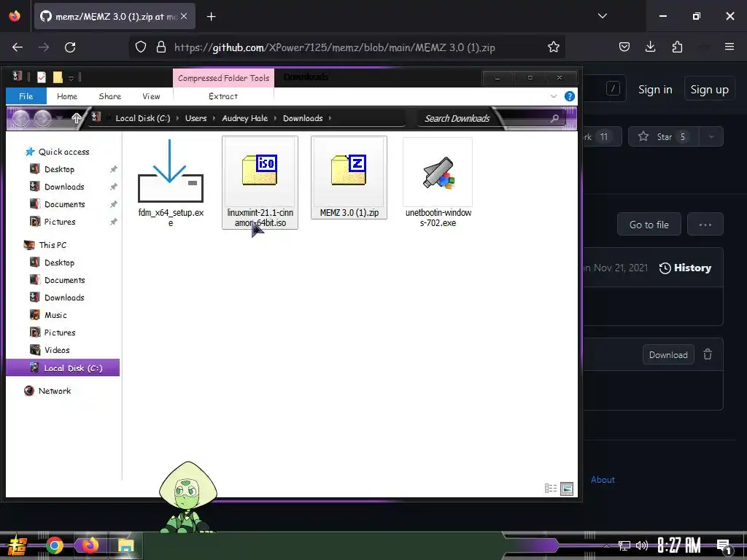Click Go to file on GitHub
The image size is (747, 560).
649,225
